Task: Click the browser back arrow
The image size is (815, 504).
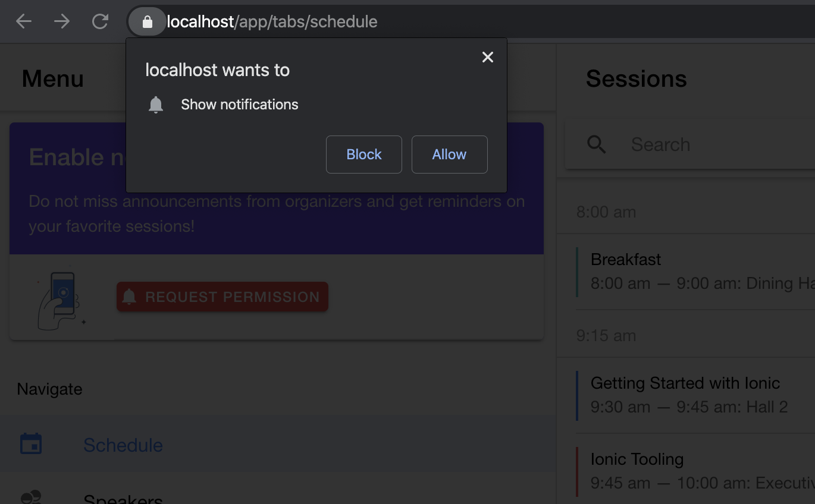Action: pyautogui.click(x=24, y=22)
